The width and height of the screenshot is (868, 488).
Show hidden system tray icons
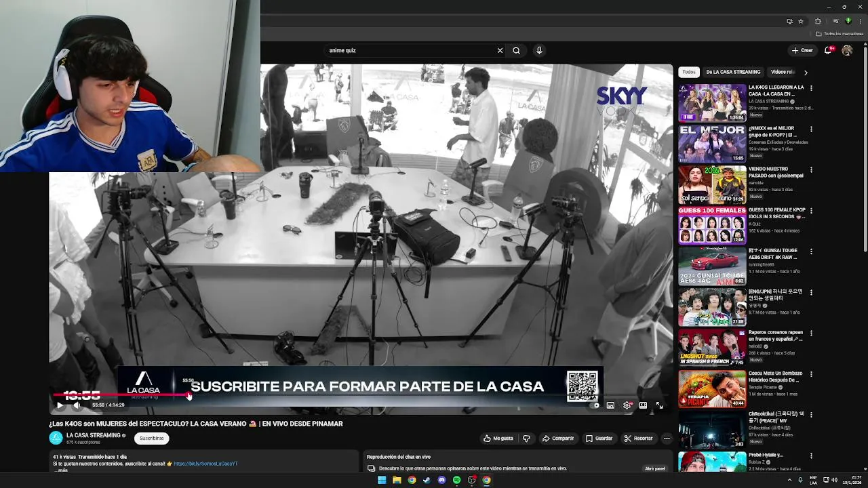(x=790, y=480)
